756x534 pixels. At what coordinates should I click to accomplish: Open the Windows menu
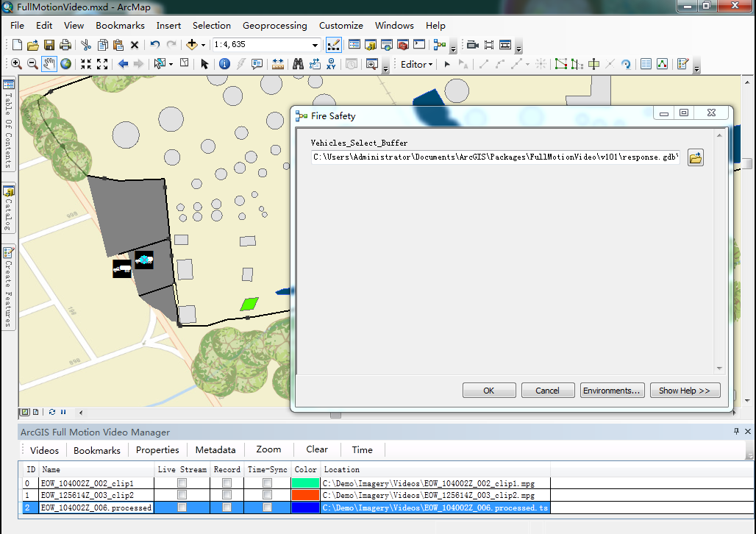(x=394, y=26)
